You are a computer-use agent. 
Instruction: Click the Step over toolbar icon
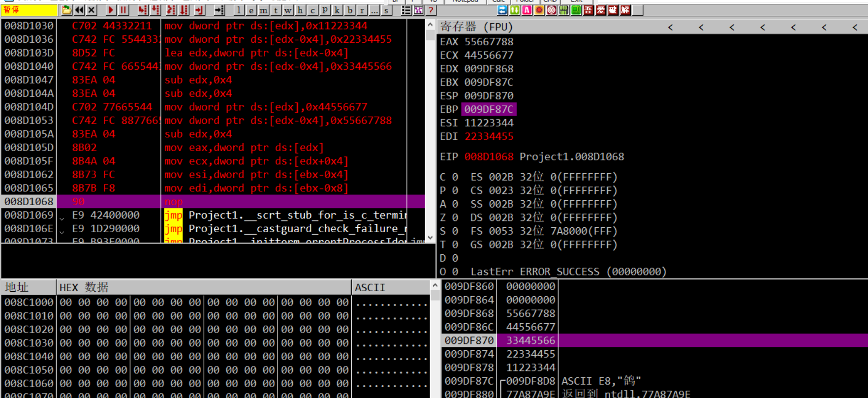point(155,10)
